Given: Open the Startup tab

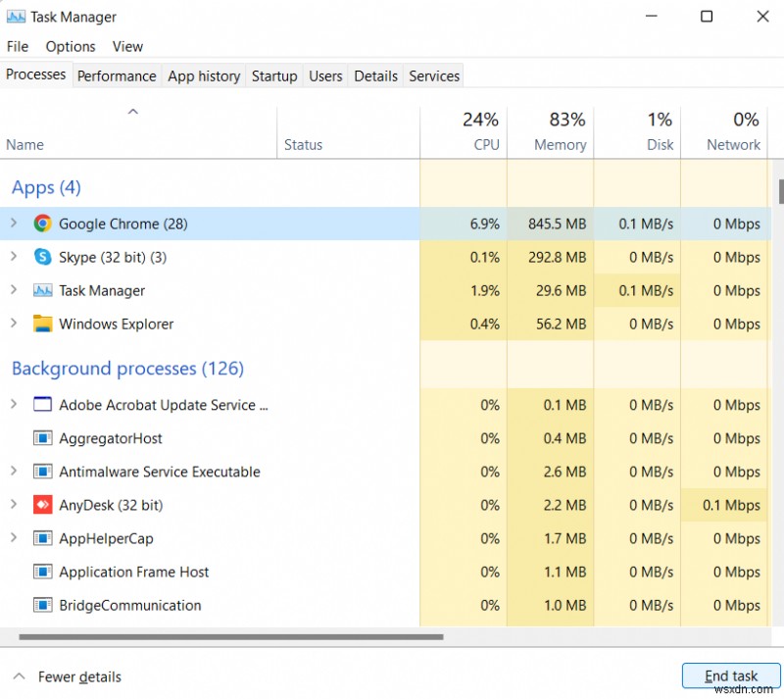Looking at the screenshot, I should click(274, 75).
